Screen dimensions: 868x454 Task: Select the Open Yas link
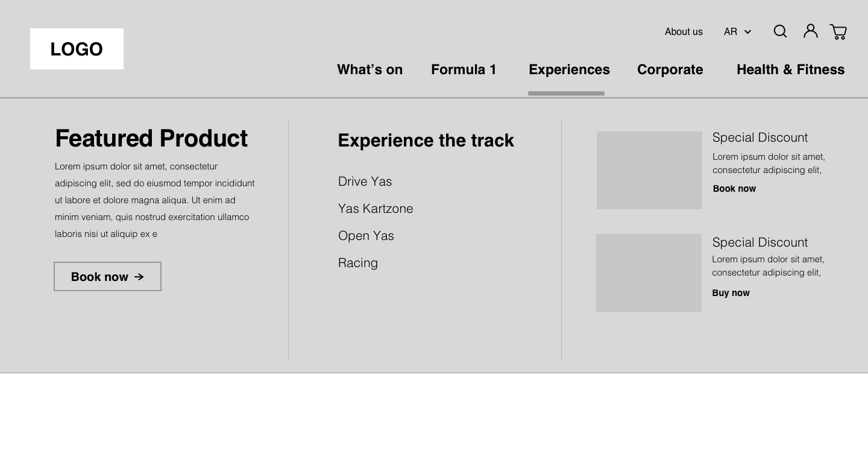coord(366,236)
